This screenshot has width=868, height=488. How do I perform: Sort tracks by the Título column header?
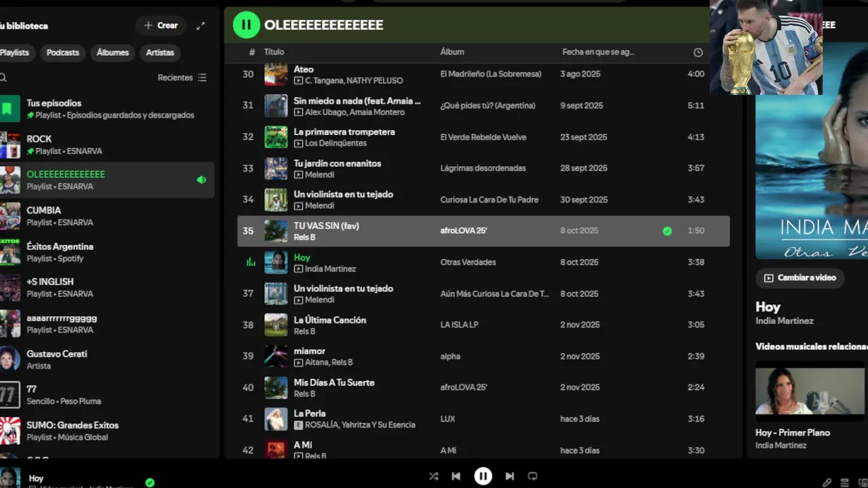point(274,52)
